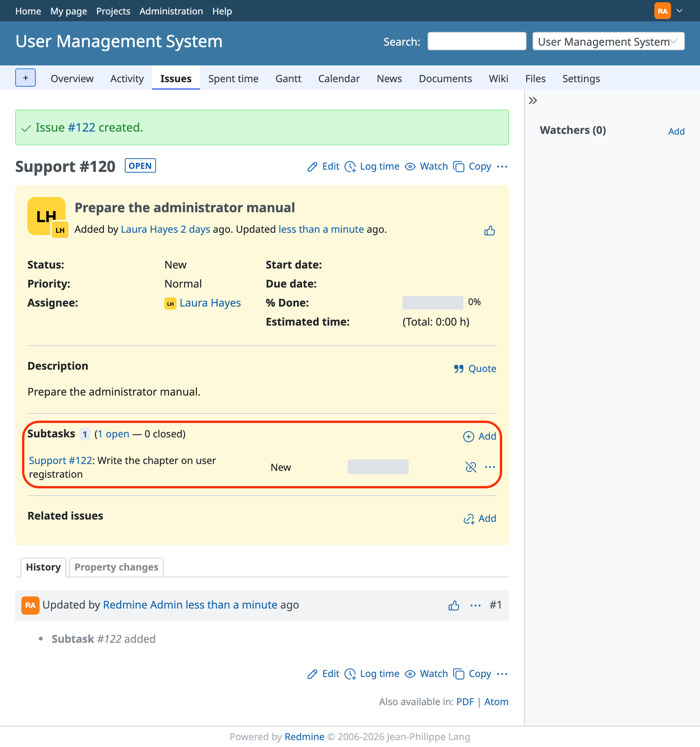700x747 pixels.
Task: Unlink subtask #122 from parent
Action: coord(471,467)
